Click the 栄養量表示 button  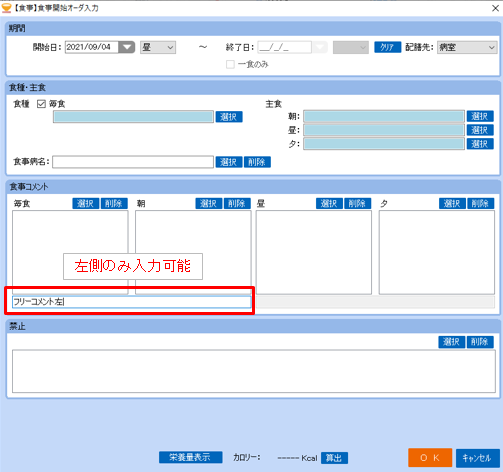pos(191,457)
